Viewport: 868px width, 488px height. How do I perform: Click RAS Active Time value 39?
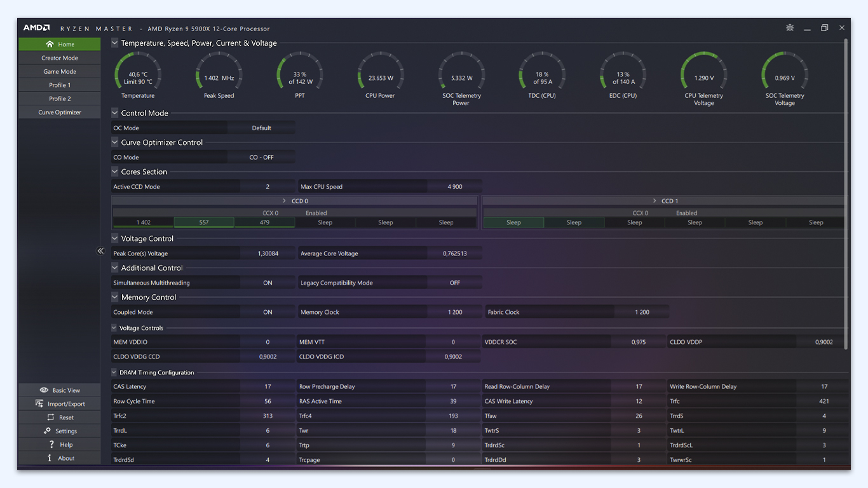[453, 401]
